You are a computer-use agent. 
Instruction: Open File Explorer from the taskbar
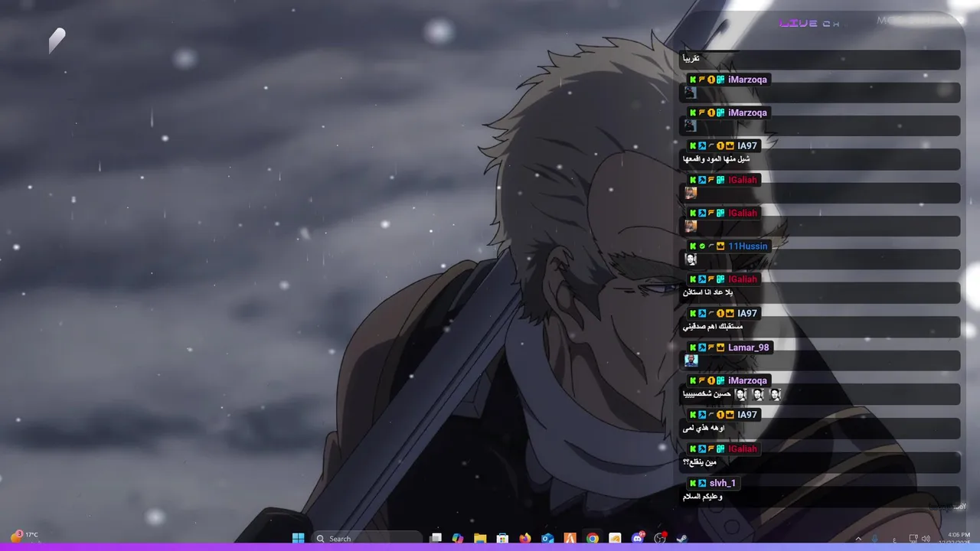coord(480,538)
